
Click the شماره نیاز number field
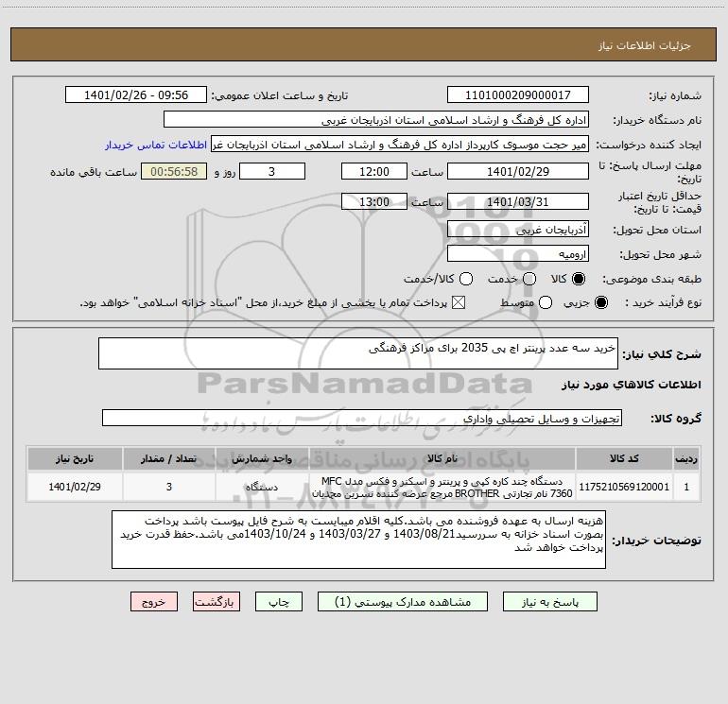point(518,95)
